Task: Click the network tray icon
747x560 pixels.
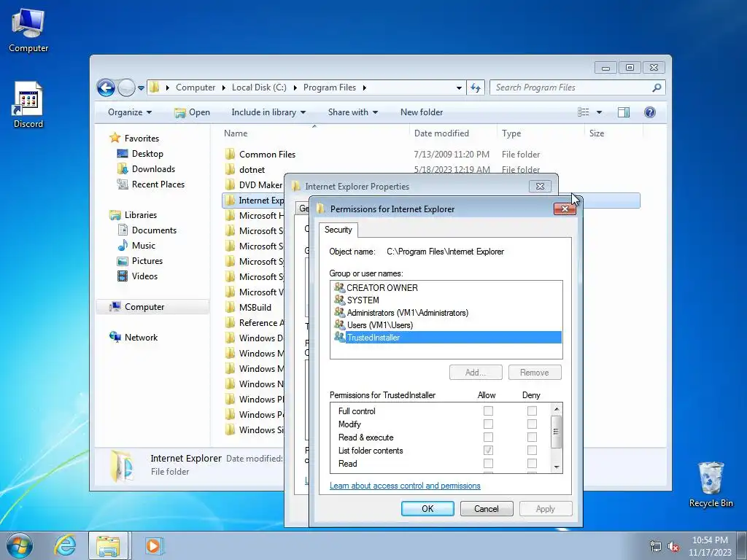Action: [x=656, y=547]
